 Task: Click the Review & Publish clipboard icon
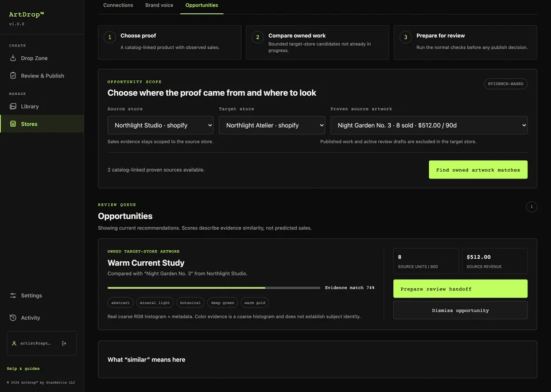point(13,76)
